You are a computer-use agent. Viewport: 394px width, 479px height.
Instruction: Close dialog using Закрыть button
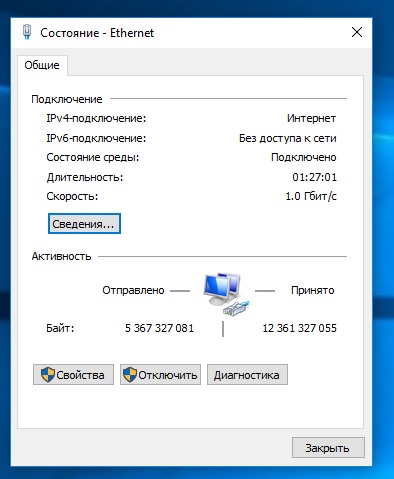(x=328, y=448)
